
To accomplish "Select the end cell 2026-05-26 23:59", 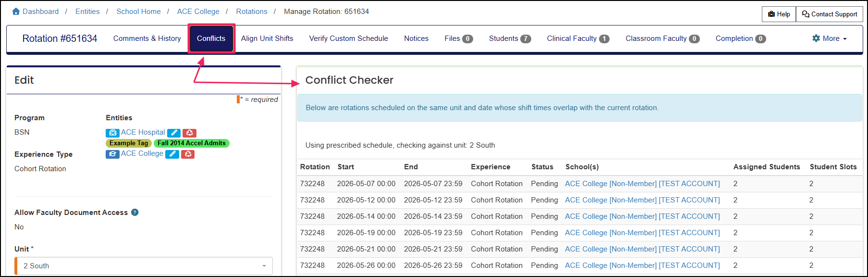I will point(433,265).
